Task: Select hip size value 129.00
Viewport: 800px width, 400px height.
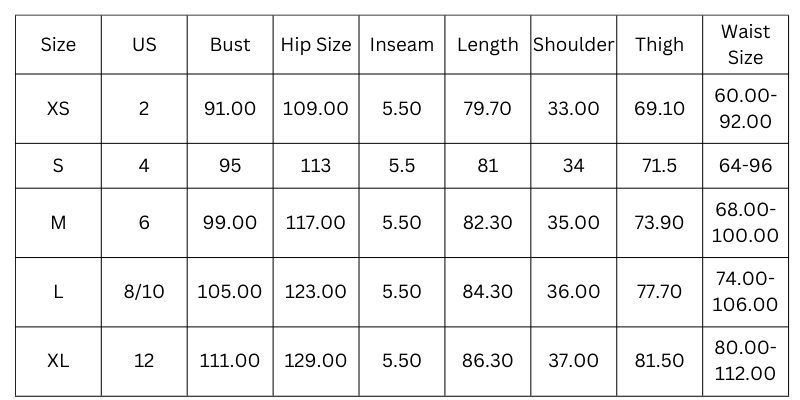Action: coord(316,361)
